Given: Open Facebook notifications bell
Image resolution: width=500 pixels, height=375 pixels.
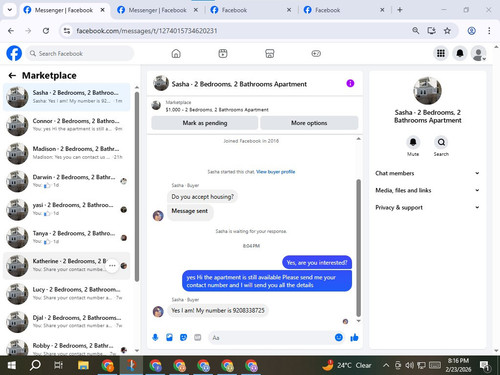Looking at the screenshot, I should [x=460, y=53].
